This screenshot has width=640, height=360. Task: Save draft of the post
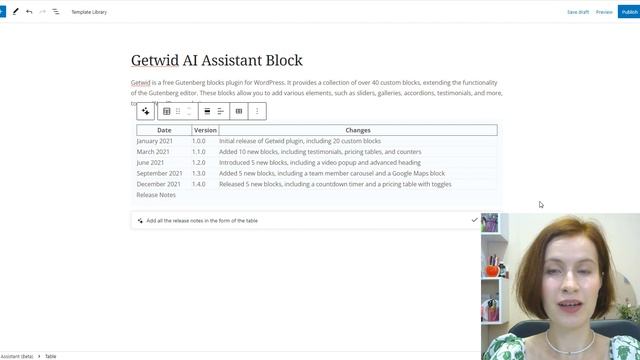click(578, 12)
